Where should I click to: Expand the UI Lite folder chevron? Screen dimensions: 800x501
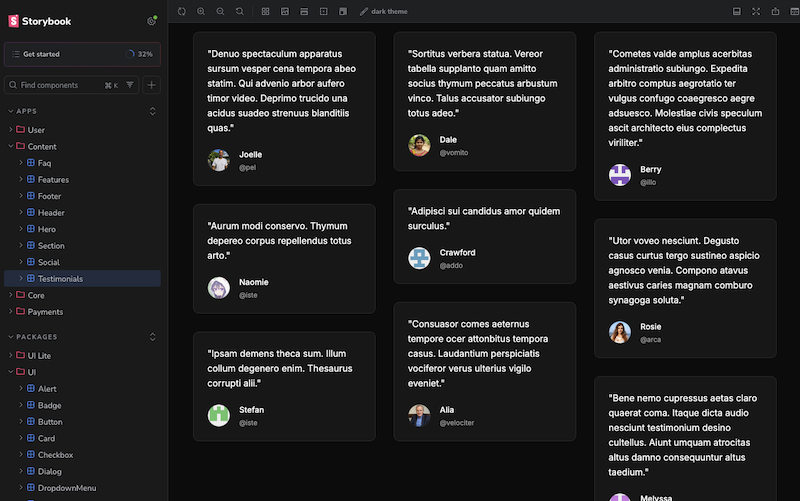pos(11,355)
